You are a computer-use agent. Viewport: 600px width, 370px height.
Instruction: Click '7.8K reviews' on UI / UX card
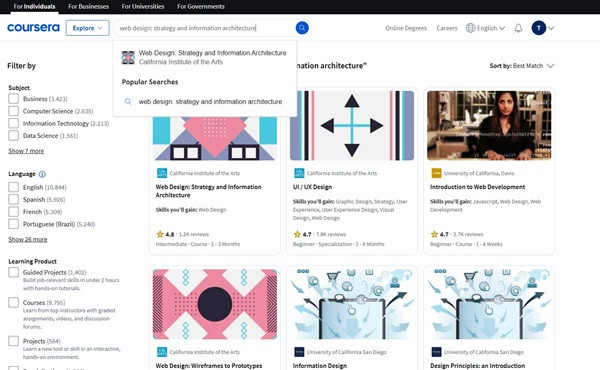331,234
